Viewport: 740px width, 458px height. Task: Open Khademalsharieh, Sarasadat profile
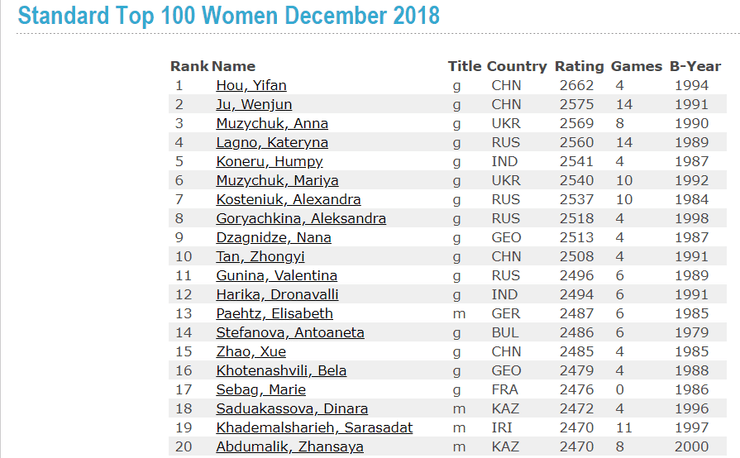[x=314, y=428]
